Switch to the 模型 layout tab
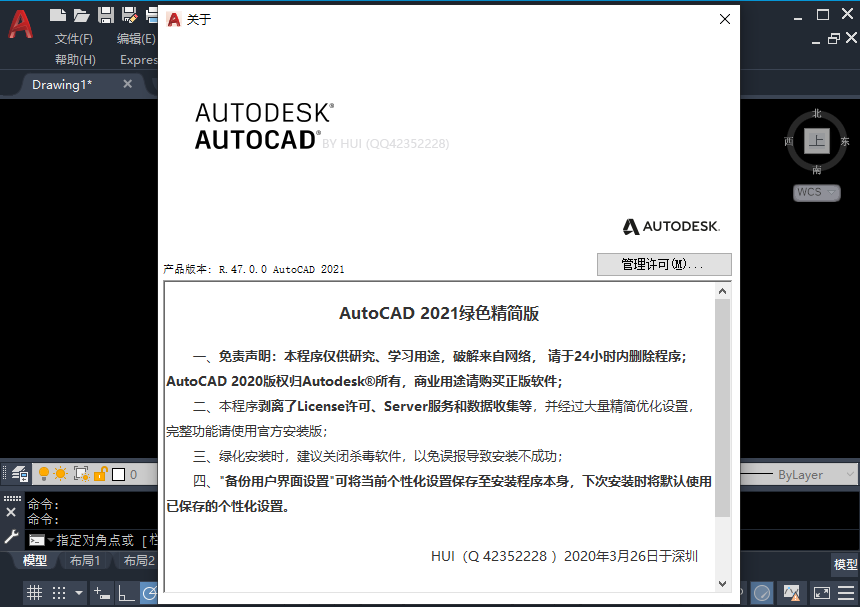This screenshot has width=860, height=607. coord(35,560)
